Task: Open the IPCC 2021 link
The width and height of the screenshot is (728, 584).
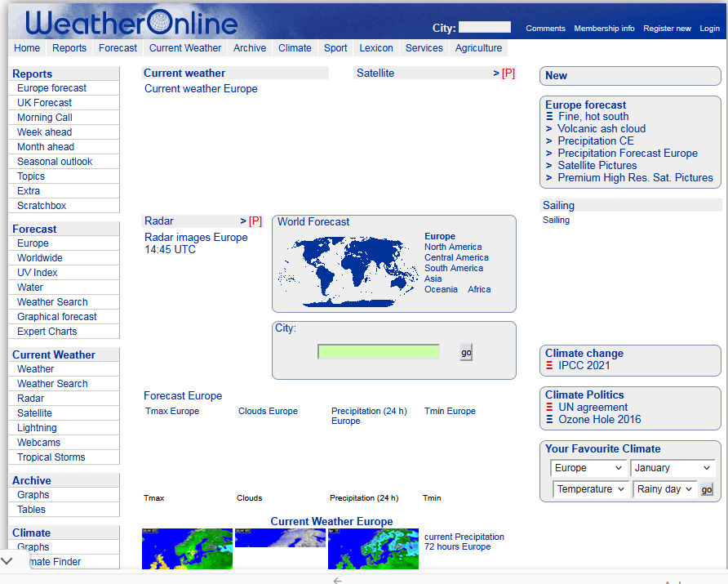Action: point(584,365)
